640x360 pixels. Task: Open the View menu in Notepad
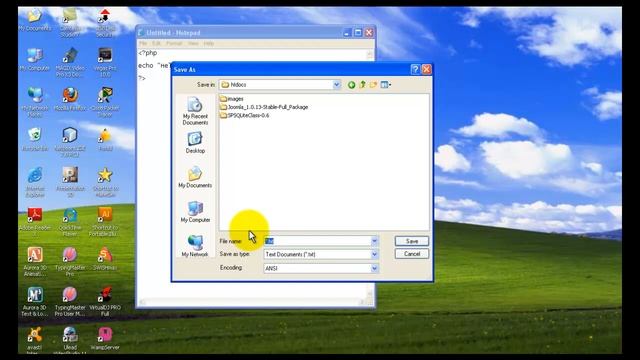tap(193, 43)
